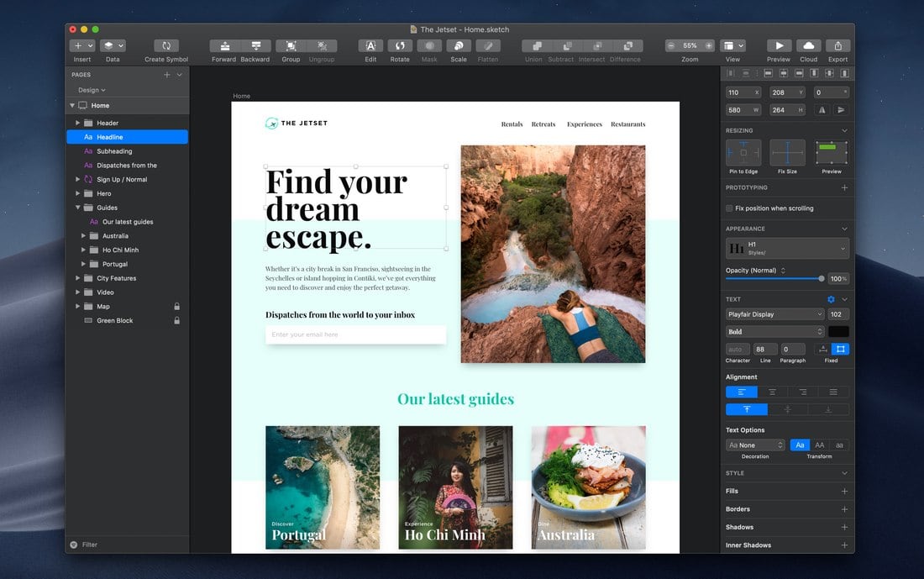Open the View dropdown
The width and height of the screenshot is (924, 579).
point(733,46)
